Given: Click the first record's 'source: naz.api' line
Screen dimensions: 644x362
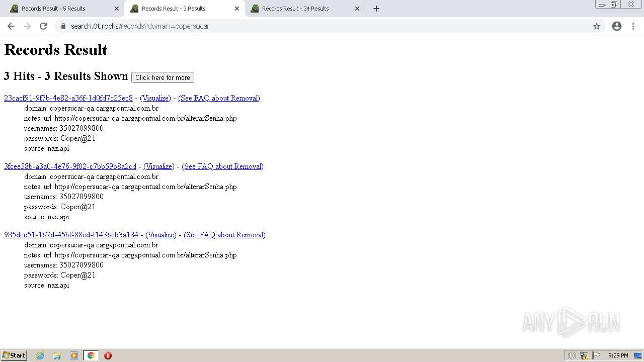Looking at the screenshot, I should [47, 148].
